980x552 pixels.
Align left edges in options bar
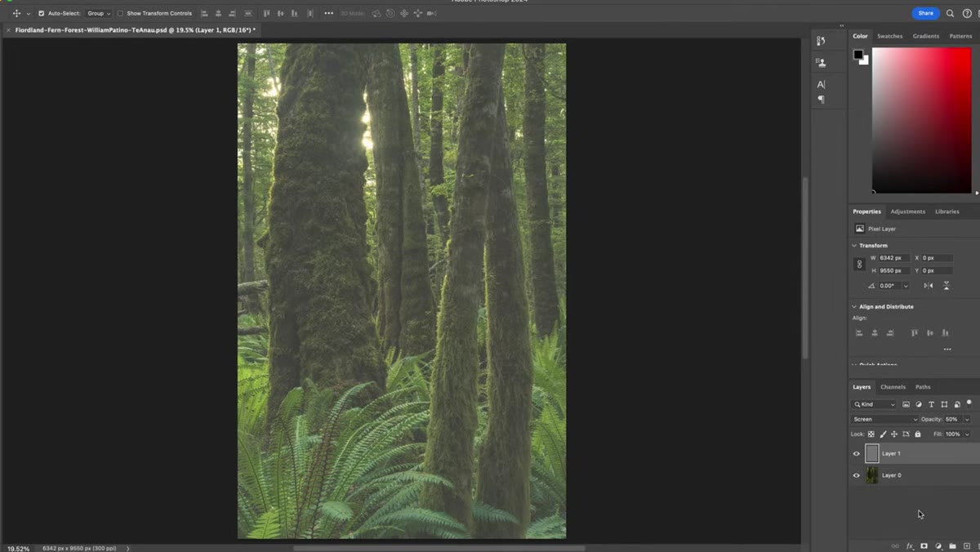pos(204,13)
